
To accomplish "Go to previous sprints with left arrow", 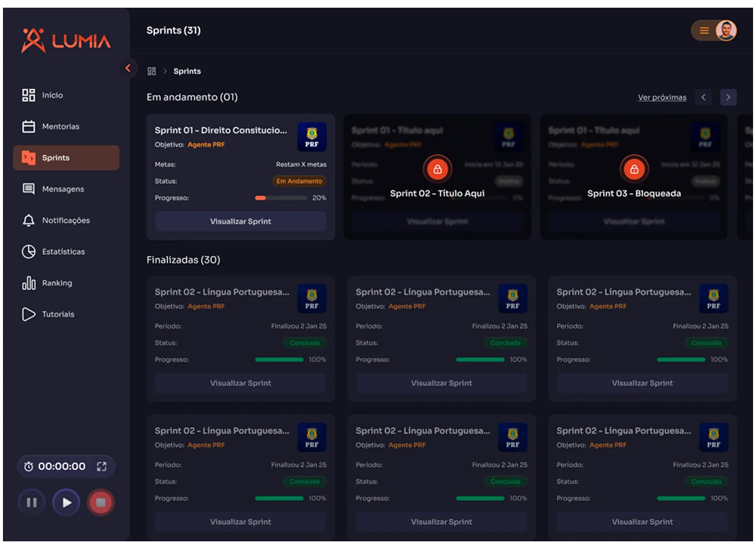I will pos(703,97).
